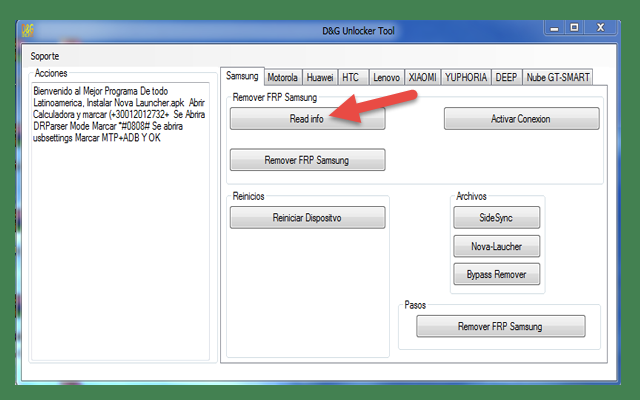The height and width of the screenshot is (400, 640).
Task: Maximize the D&G Unlocker Tool window
Action: pyautogui.click(x=574, y=28)
